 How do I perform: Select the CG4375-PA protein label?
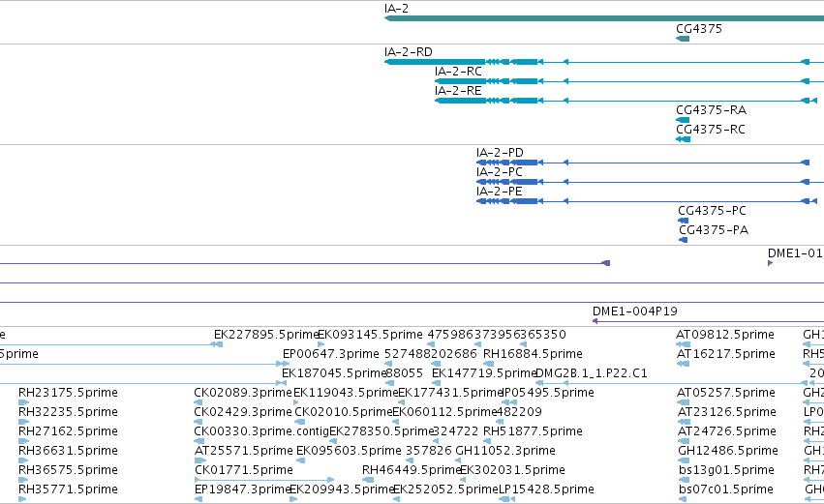pyautogui.click(x=714, y=230)
